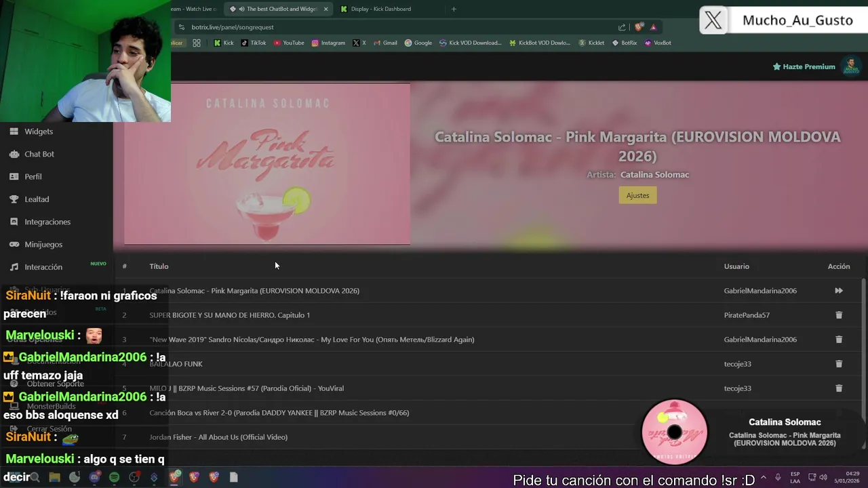Screen dimensions: 868x488
Task: Delete BAILALAO FUNK from the queue
Action: [839, 364]
